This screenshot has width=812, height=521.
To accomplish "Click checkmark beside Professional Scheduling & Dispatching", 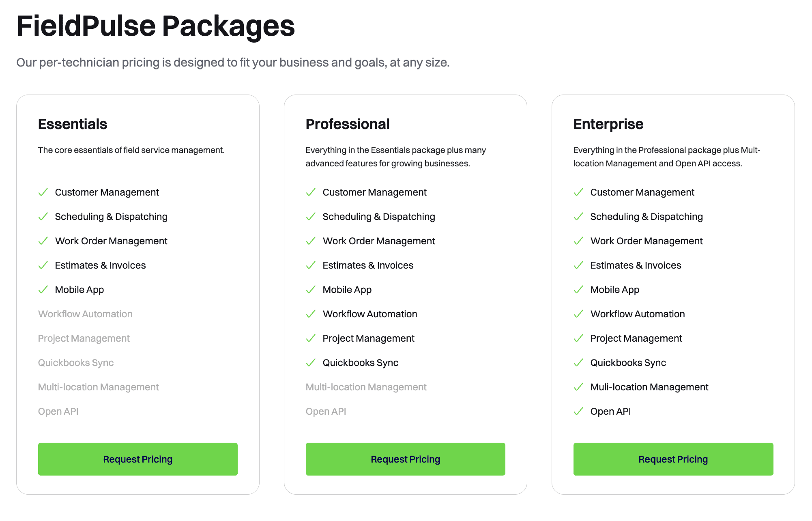I will [311, 217].
